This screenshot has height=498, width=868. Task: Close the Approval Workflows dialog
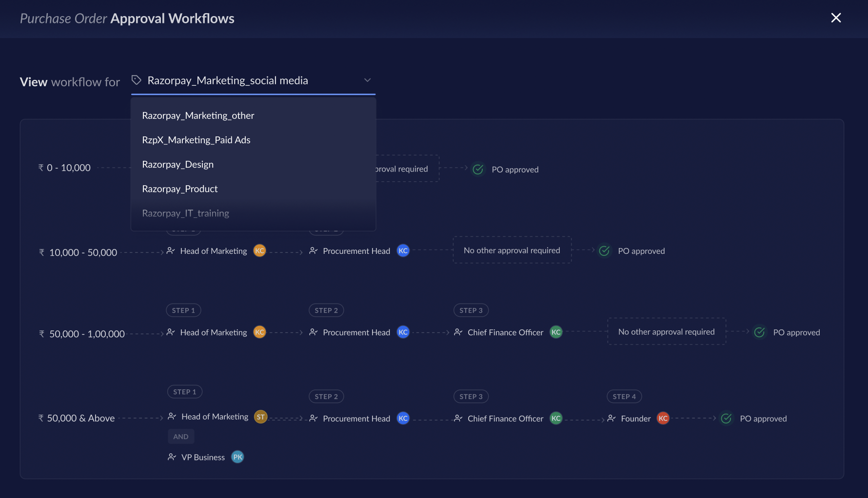836,18
